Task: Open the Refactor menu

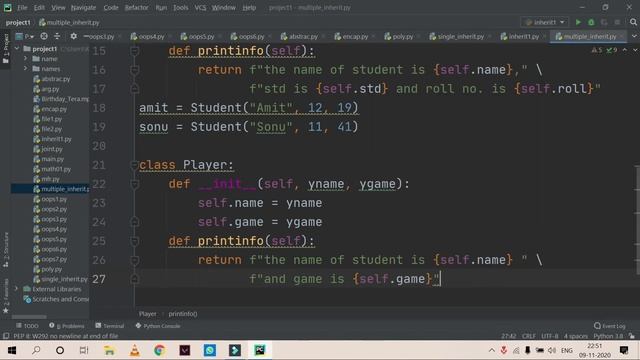Action: point(136,7)
